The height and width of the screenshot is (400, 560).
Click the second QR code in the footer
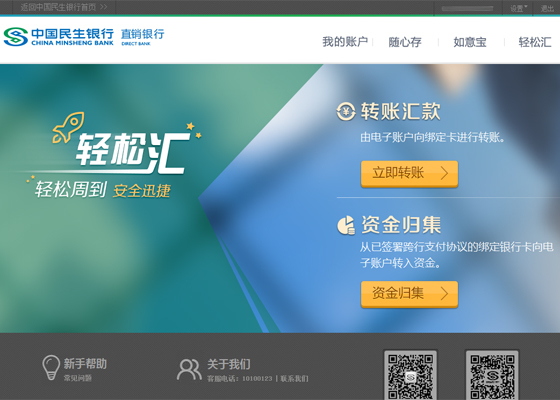[492, 375]
